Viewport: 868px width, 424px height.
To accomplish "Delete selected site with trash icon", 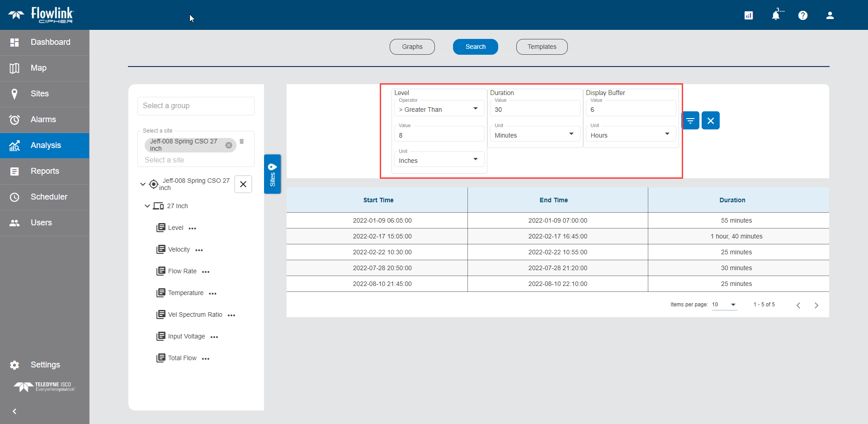I will point(242,142).
